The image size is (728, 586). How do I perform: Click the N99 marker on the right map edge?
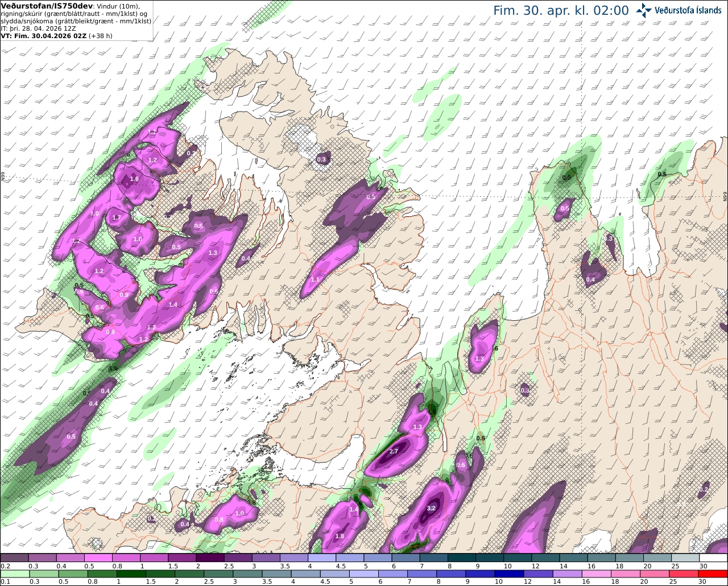(x=725, y=196)
